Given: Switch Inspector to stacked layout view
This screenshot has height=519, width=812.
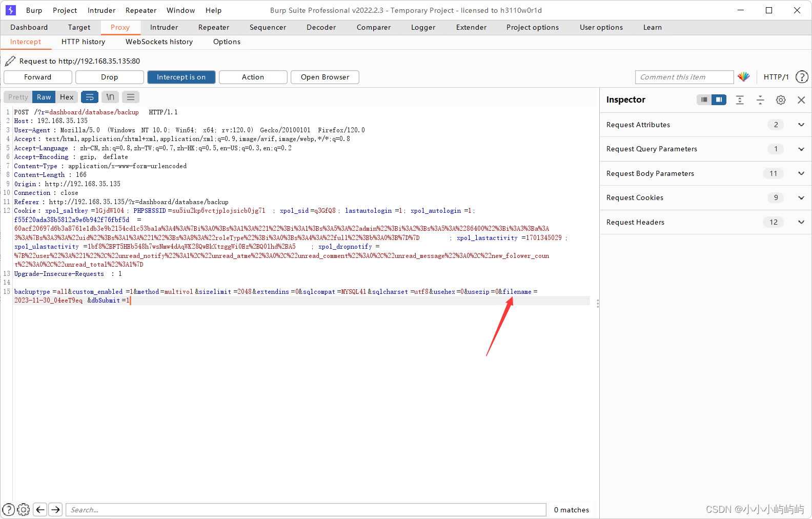Looking at the screenshot, I should (x=704, y=99).
